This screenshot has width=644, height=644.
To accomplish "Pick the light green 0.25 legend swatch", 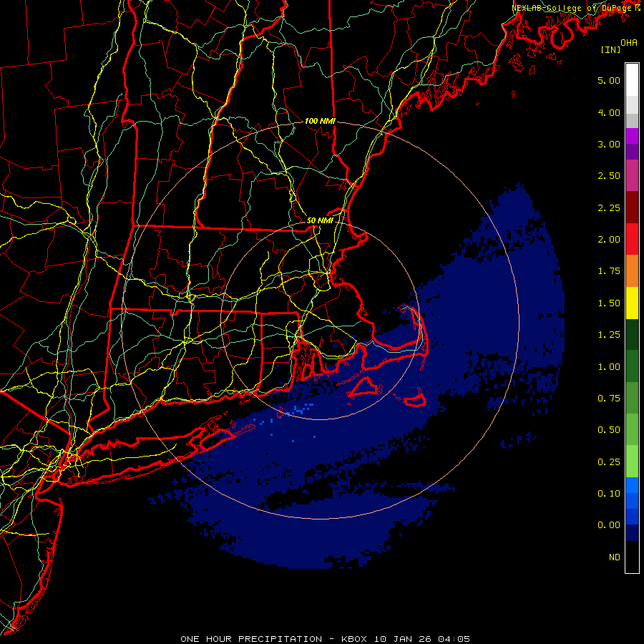I will point(632,462).
